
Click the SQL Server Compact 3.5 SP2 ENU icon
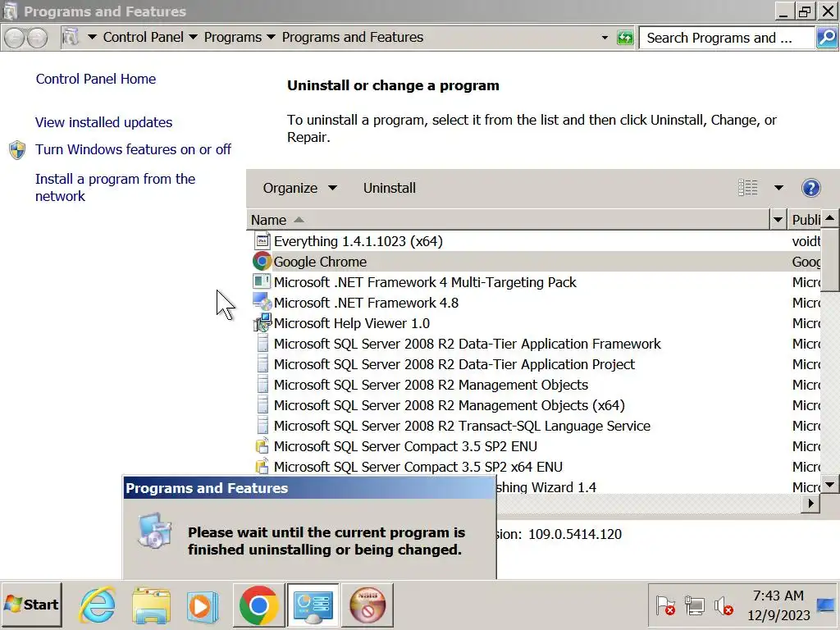click(x=262, y=445)
